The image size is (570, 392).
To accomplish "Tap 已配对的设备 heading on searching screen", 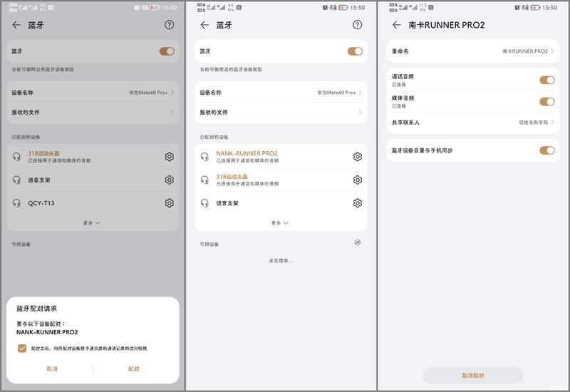I will point(214,137).
